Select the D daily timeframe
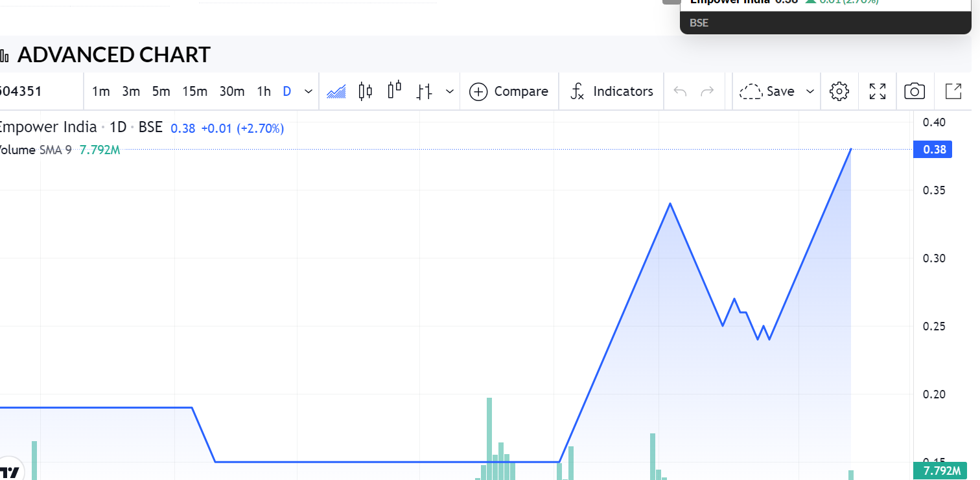The height and width of the screenshot is (480, 980). click(286, 91)
